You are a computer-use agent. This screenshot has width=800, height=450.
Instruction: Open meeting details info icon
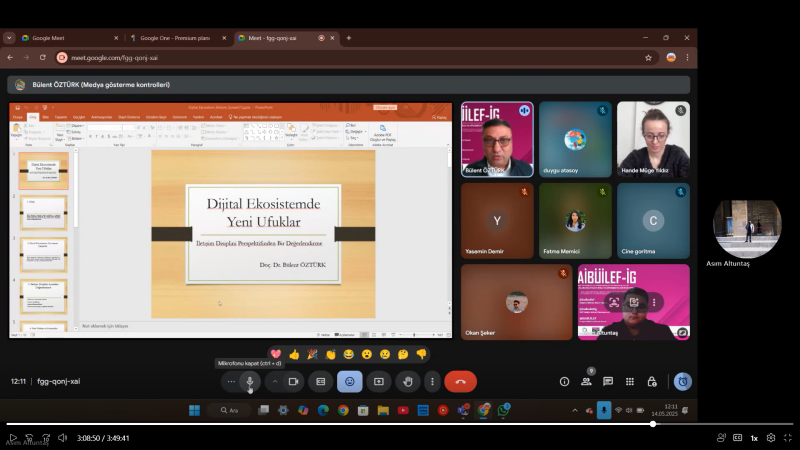click(564, 382)
